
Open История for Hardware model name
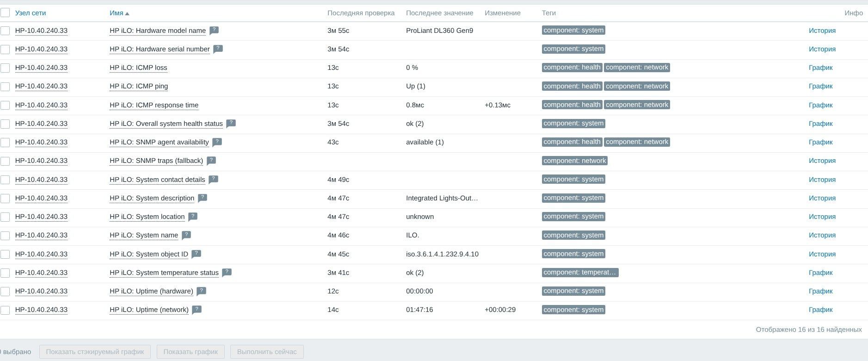822,31
